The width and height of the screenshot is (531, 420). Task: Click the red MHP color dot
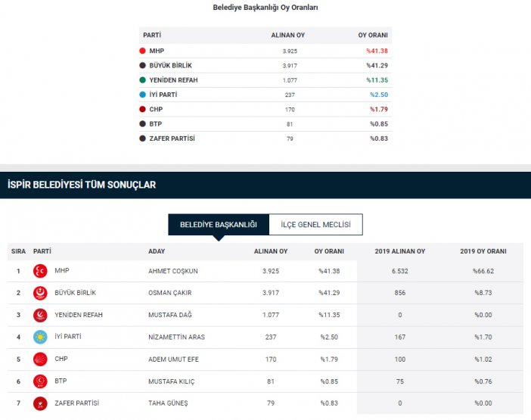click(142, 51)
